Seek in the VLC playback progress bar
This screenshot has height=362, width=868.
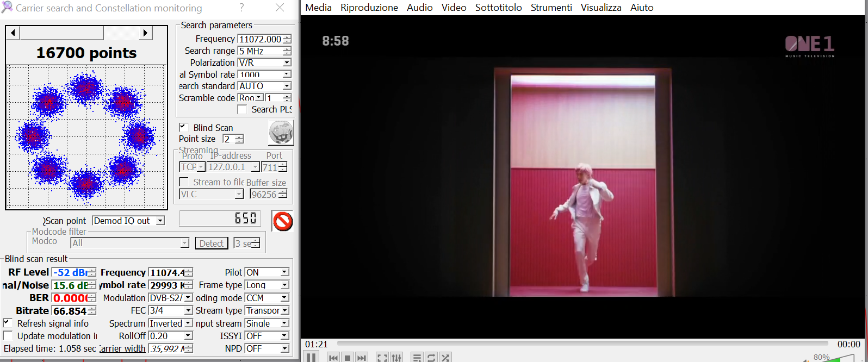pos(582,344)
